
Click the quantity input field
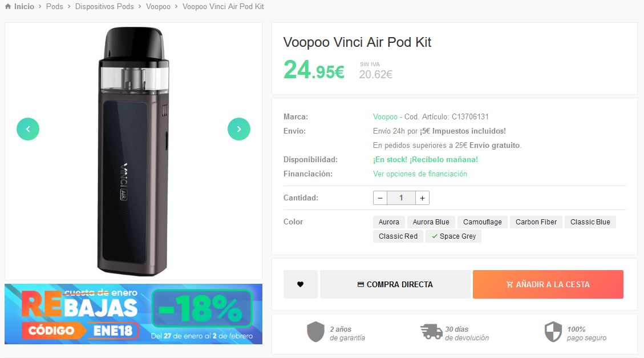pos(401,198)
